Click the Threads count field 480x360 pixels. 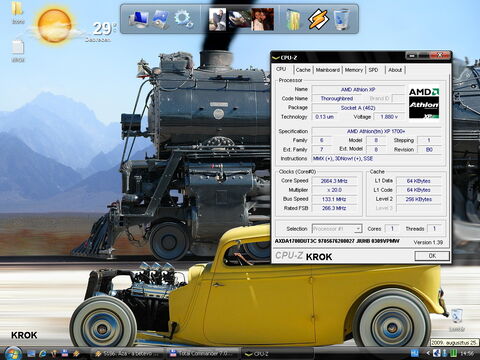coord(434,229)
